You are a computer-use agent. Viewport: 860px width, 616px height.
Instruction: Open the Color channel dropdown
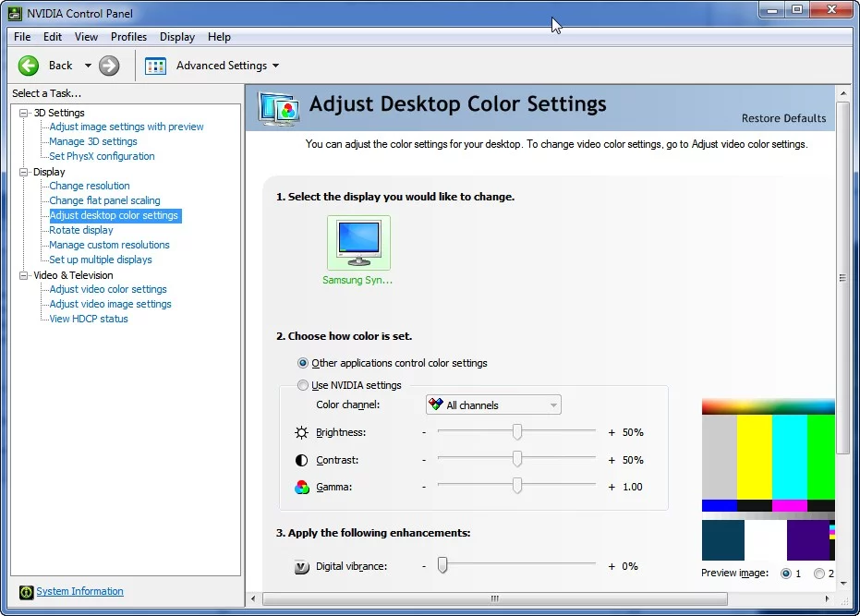(493, 405)
